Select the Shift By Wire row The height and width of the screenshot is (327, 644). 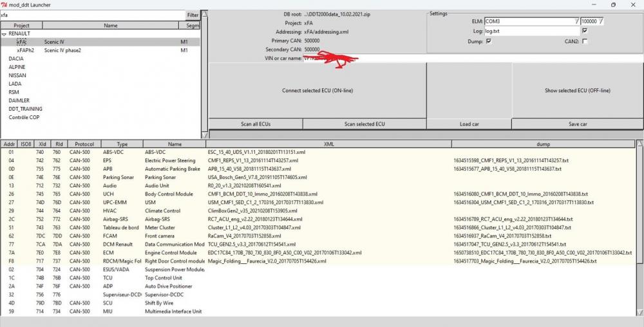point(318,303)
